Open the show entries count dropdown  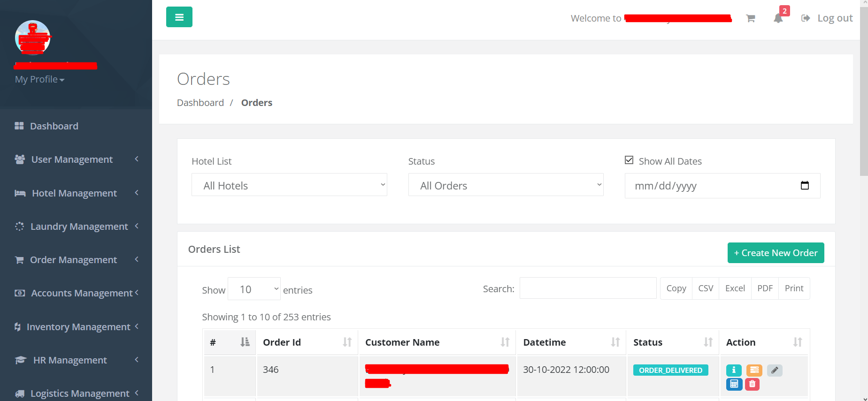coord(254,289)
